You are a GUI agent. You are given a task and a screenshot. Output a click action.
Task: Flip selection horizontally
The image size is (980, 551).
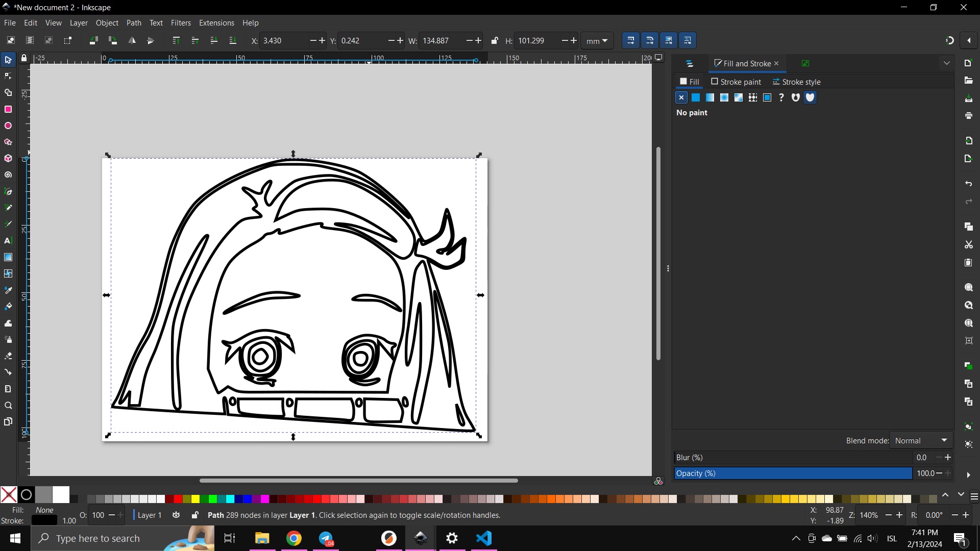tap(132, 41)
